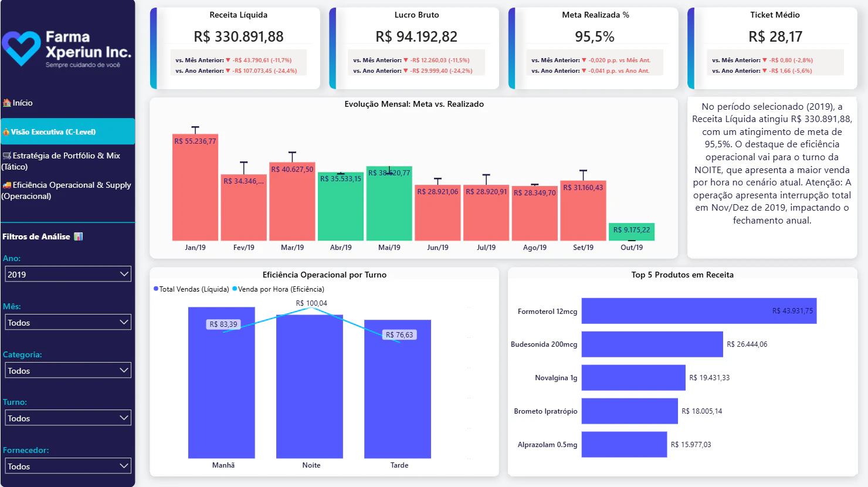Click the Receita Líquida value R$ 330.891,88
868x487 pixels.
click(x=239, y=36)
